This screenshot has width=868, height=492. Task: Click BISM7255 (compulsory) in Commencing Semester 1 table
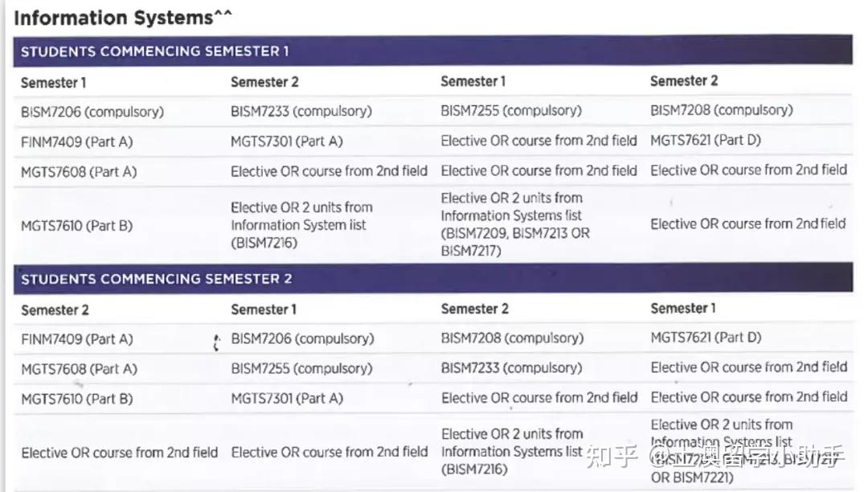[511, 111]
